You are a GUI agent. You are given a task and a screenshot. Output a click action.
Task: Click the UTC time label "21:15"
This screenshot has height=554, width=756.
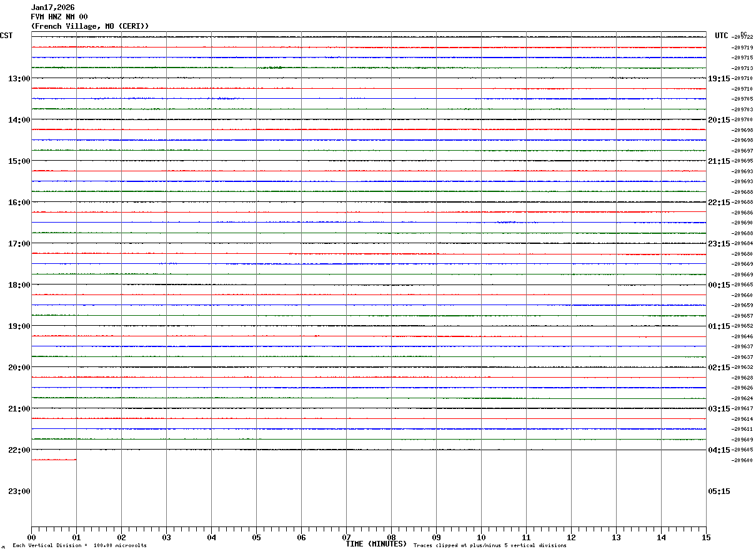click(719, 161)
